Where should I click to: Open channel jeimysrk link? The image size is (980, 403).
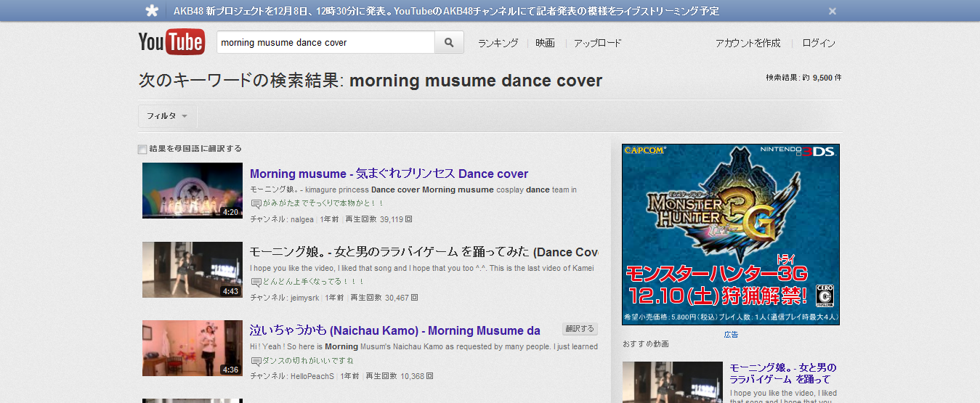pos(304,297)
